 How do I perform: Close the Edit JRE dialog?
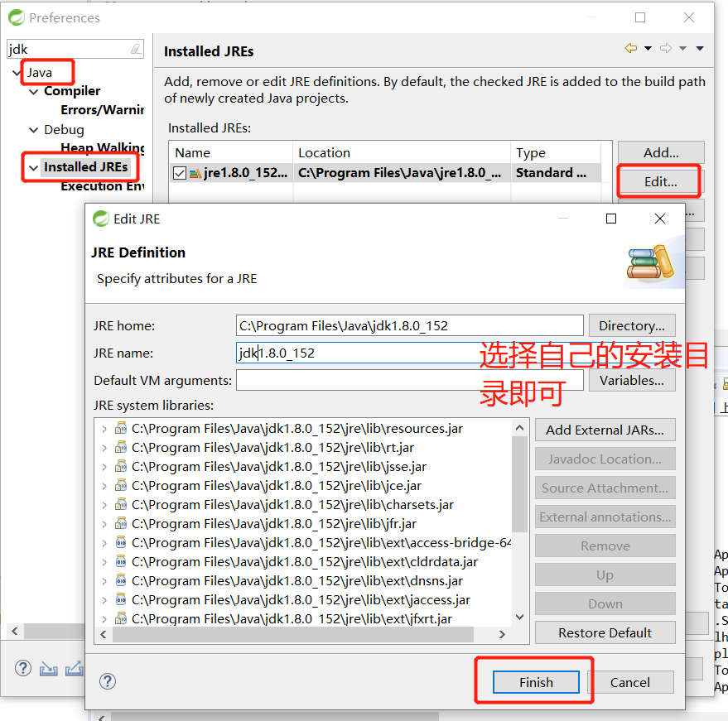[x=660, y=219]
